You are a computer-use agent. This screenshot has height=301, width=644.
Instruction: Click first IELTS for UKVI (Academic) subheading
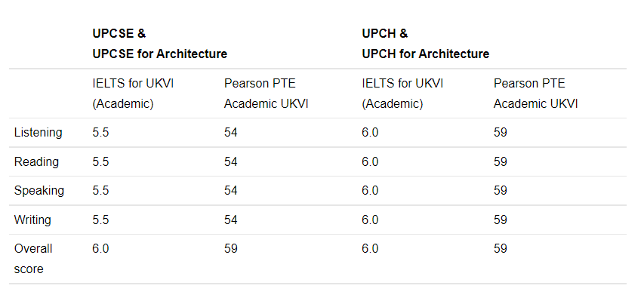[133, 94]
